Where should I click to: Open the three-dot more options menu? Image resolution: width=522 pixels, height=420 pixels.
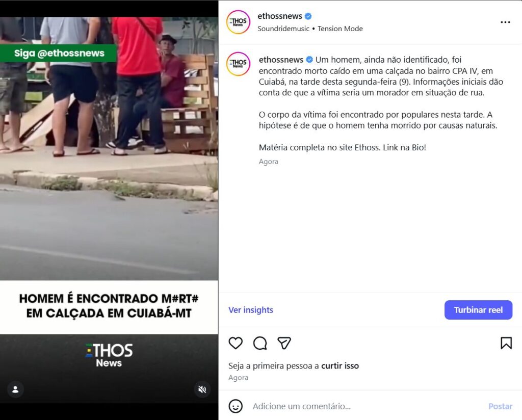[505, 22]
